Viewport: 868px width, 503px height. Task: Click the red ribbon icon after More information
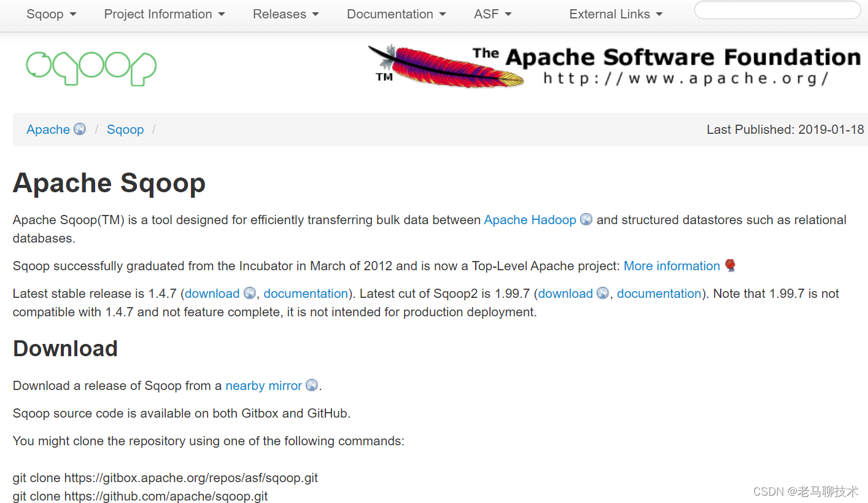tap(730, 265)
